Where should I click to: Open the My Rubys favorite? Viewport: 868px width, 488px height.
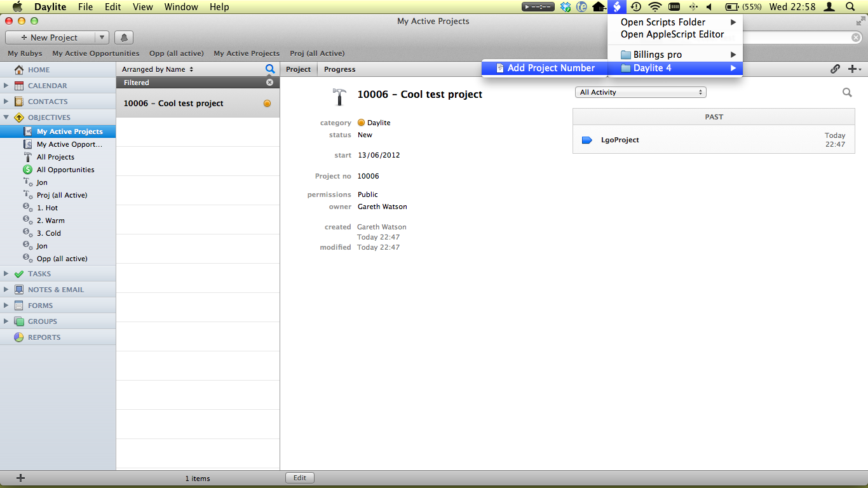click(x=25, y=53)
